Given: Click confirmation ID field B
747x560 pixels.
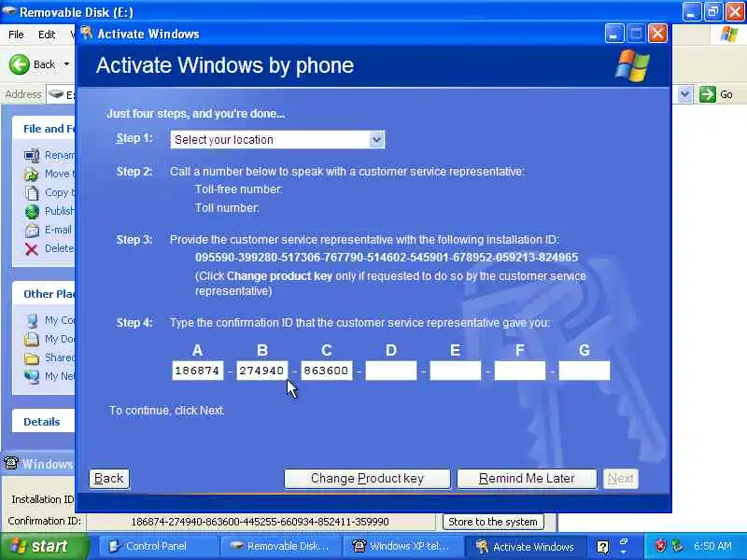Looking at the screenshot, I should click(x=262, y=371).
